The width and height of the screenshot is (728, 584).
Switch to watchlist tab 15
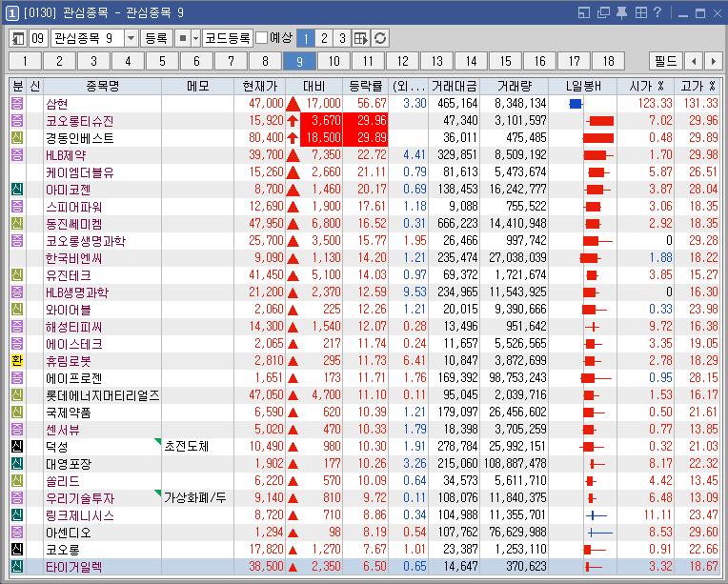506,61
